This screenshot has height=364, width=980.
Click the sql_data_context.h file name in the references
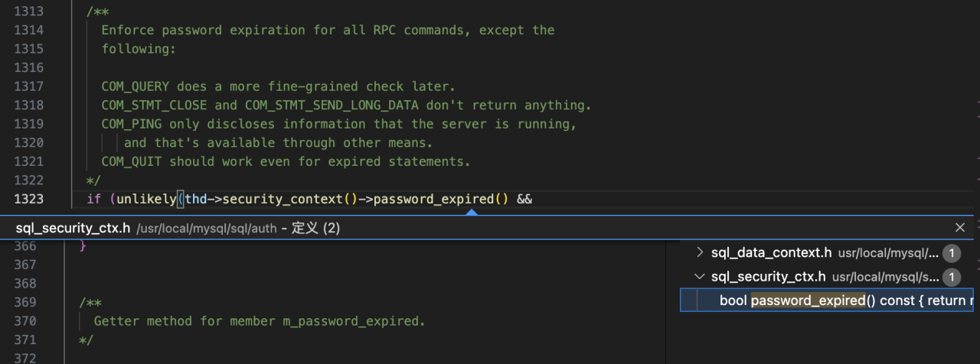[771, 252]
